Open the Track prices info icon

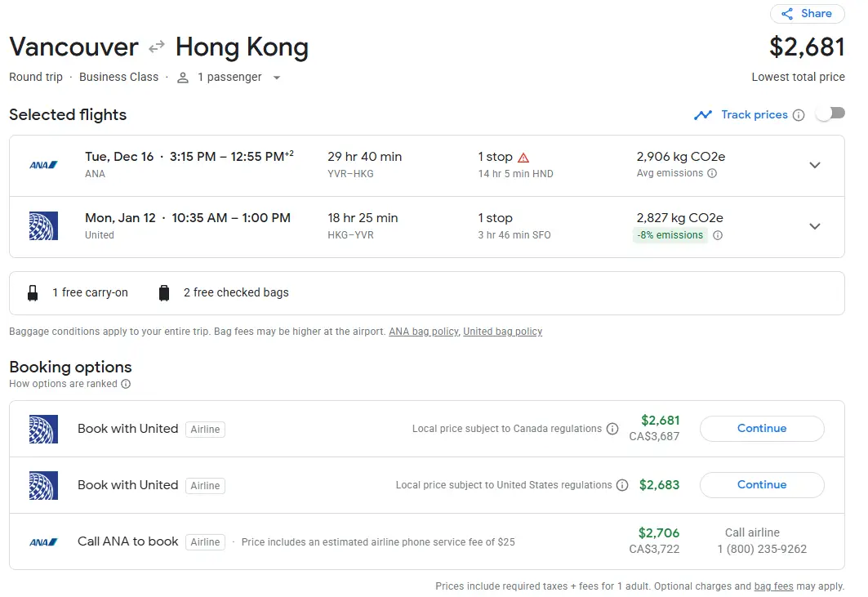click(799, 115)
